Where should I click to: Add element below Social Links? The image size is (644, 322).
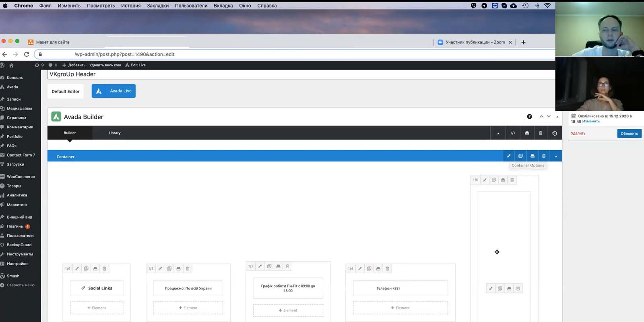[97, 308]
